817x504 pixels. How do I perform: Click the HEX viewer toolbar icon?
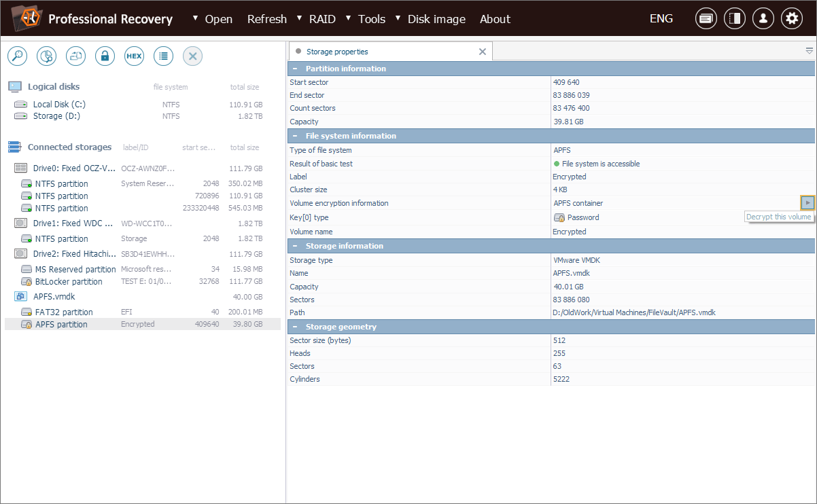coord(134,56)
